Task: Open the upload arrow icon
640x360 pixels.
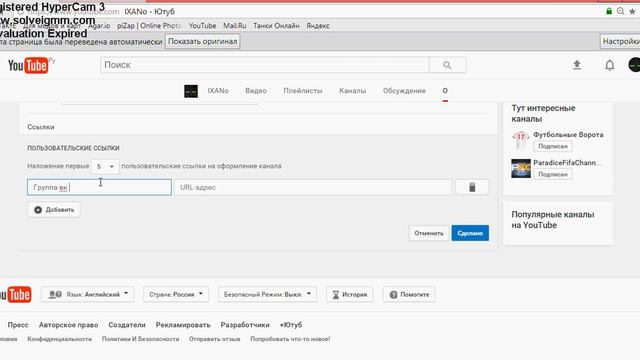Action: click(x=577, y=65)
